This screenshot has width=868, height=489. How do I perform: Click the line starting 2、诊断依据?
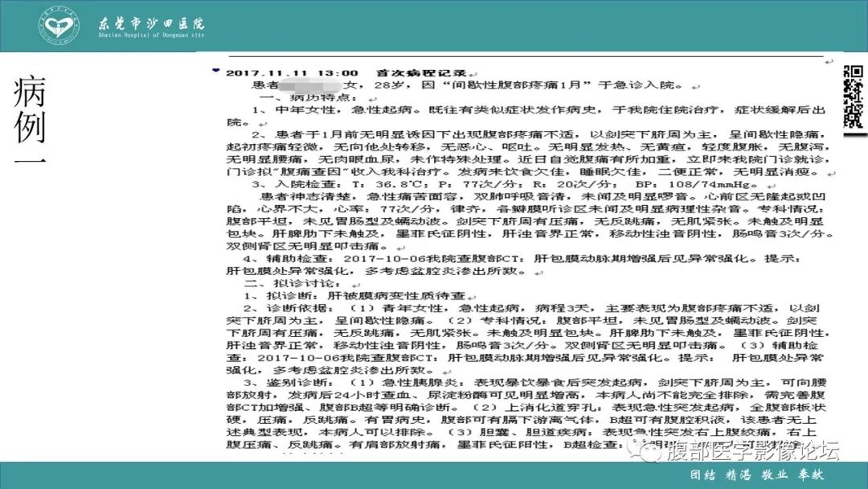coord(531,308)
